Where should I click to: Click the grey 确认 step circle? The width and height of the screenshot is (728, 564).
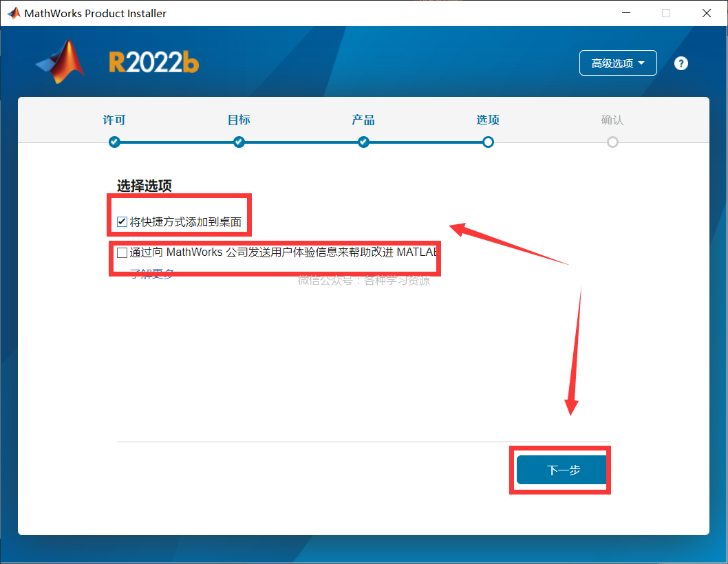[x=612, y=142]
